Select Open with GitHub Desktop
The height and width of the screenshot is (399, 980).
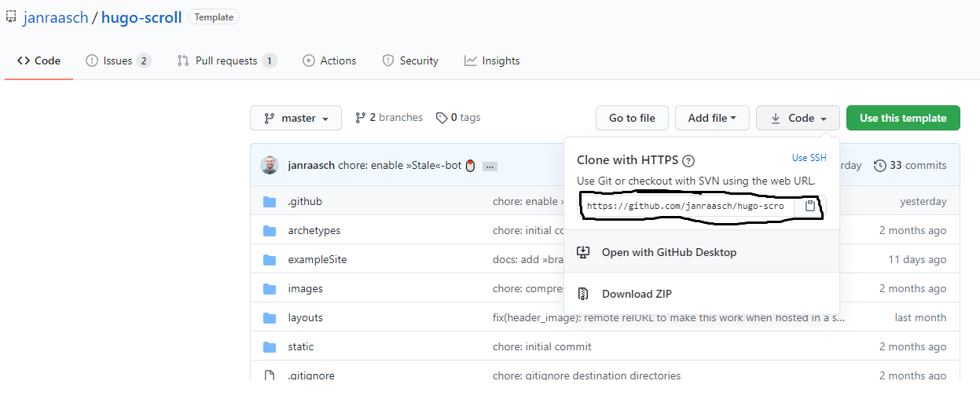(x=702, y=252)
